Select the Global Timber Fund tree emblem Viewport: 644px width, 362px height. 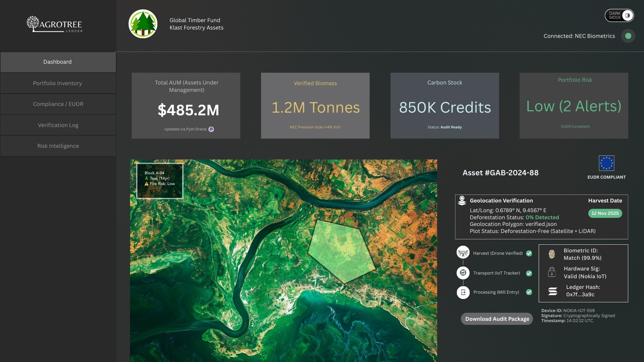[x=143, y=23]
